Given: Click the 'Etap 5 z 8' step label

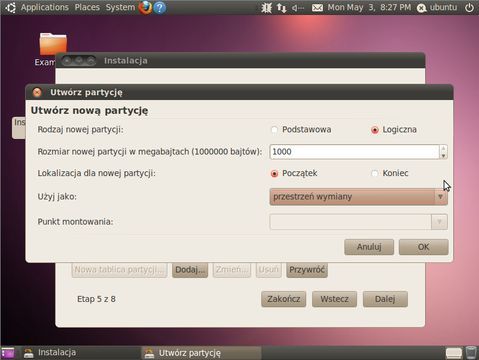Looking at the screenshot, I should point(96,299).
